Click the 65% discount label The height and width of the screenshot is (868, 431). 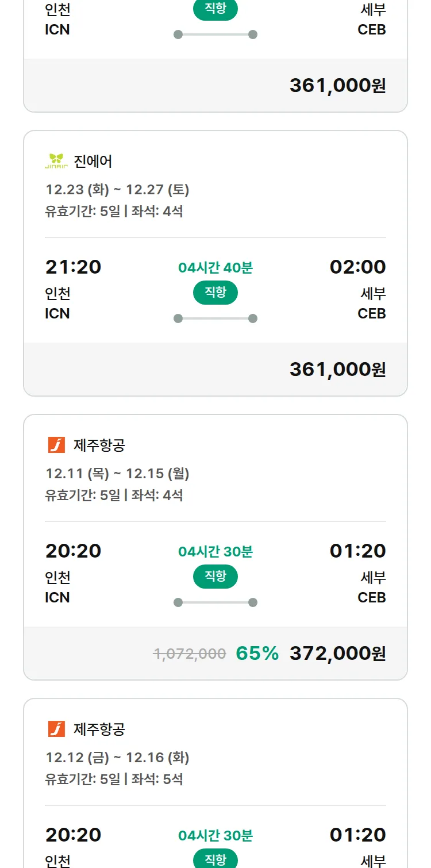[257, 653]
